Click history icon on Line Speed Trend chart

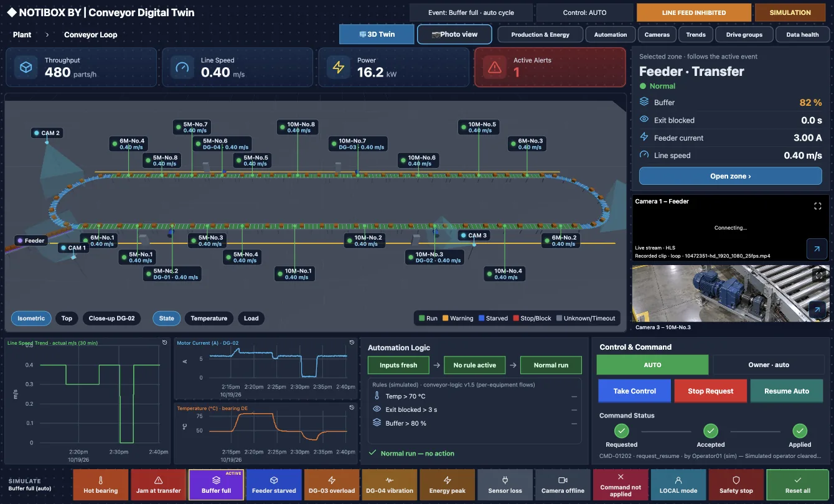(x=164, y=342)
